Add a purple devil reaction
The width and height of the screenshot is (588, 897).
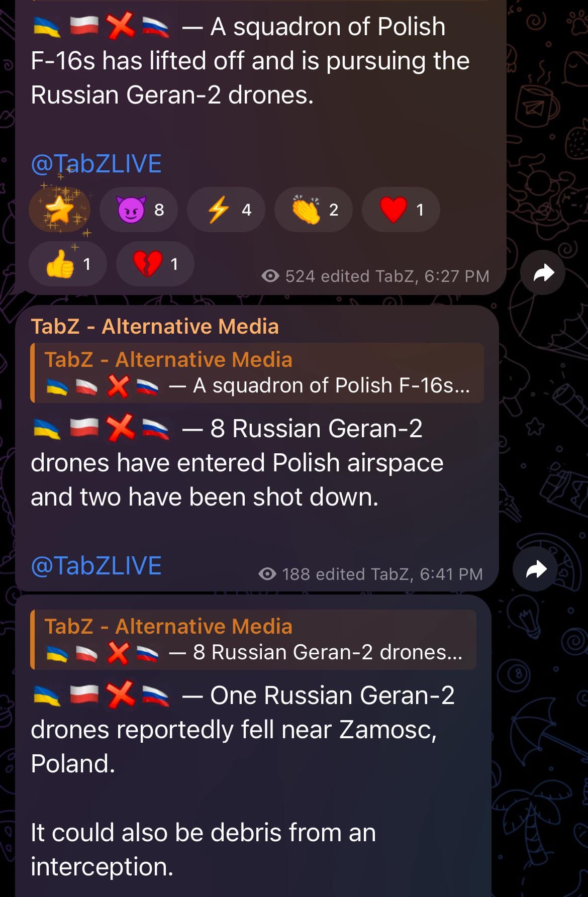[139, 210]
